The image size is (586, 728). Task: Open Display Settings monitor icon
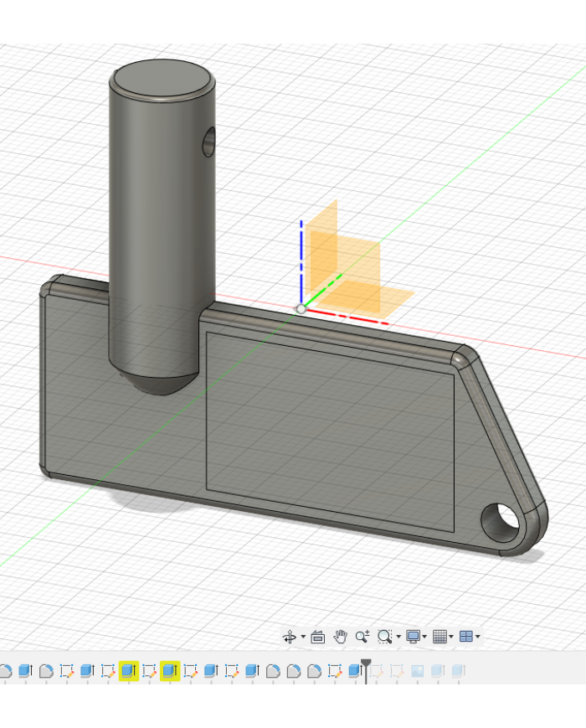412,637
